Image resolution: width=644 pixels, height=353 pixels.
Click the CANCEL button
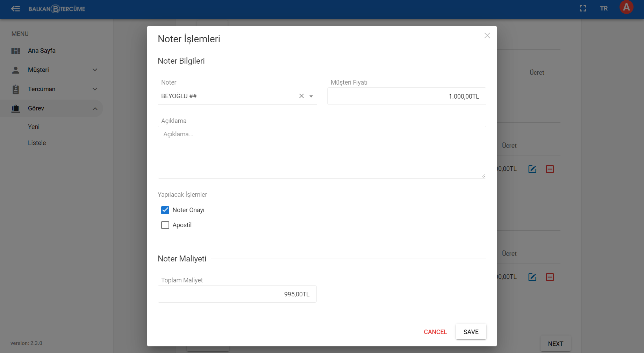tap(435, 332)
